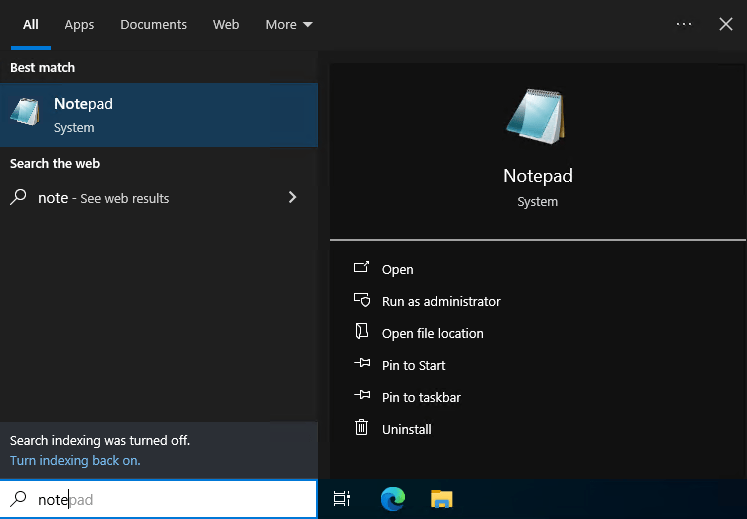Choose Pin to taskbar
Screen dimensions: 747x519
click(421, 397)
